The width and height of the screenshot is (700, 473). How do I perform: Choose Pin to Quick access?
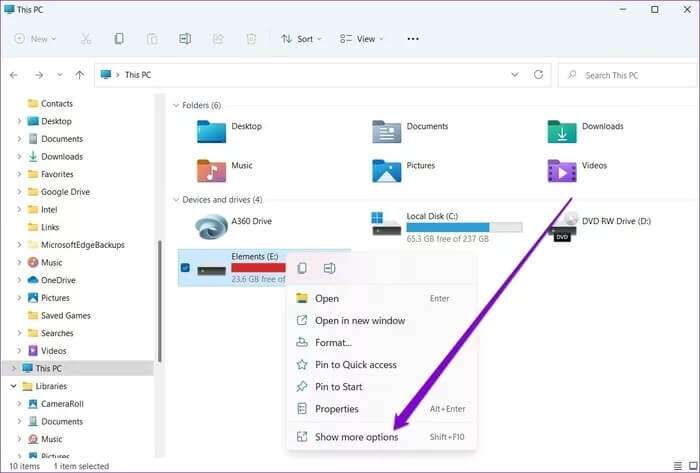point(381,365)
